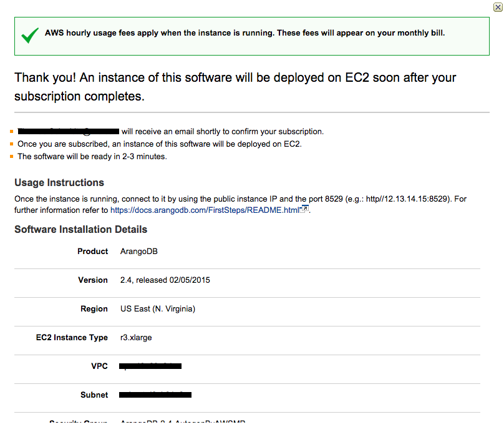504x432 pixels.
Task: Click the redacted Subnet value
Action: coord(155,395)
